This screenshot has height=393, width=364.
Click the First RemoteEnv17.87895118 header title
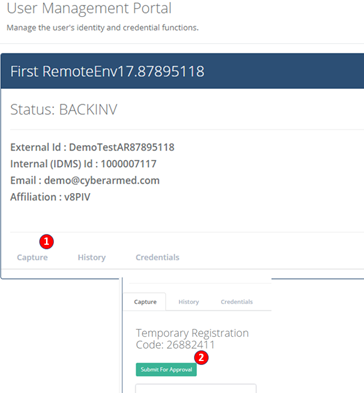click(107, 71)
